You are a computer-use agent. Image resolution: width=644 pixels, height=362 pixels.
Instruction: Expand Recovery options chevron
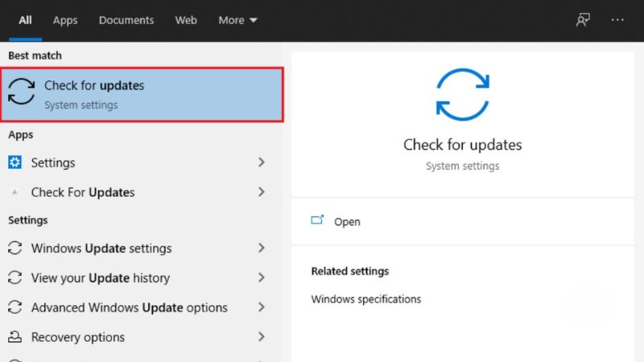pos(261,336)
